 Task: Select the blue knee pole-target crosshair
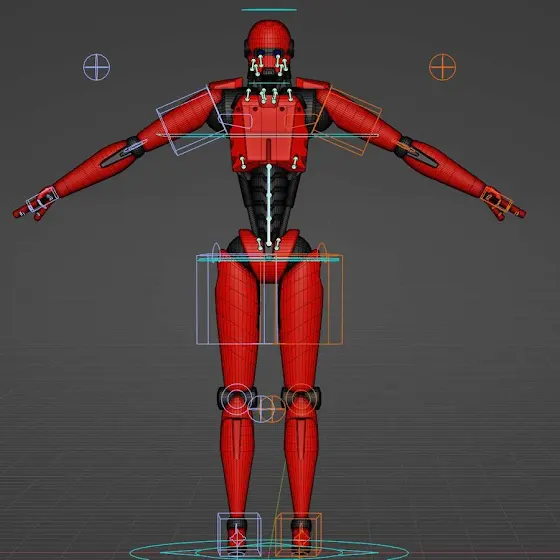[261, 409]
